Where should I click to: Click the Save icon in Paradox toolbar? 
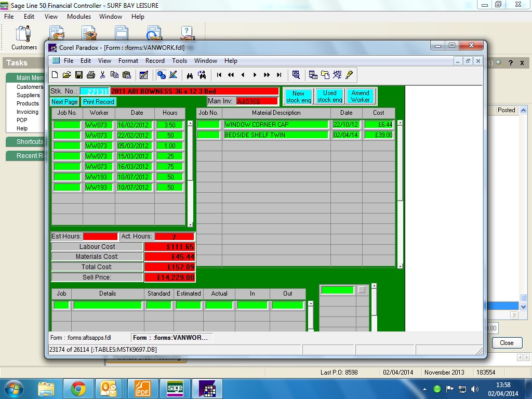[x=79, y=75]
